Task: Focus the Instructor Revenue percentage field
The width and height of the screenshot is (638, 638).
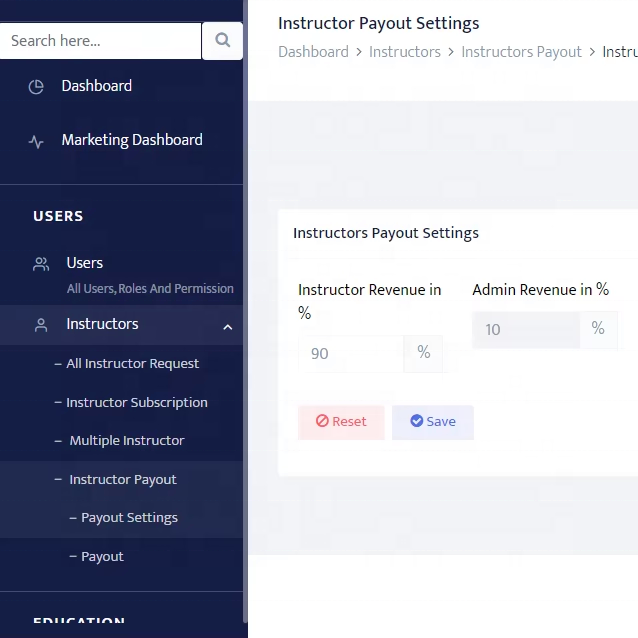Action: (351, 353)
